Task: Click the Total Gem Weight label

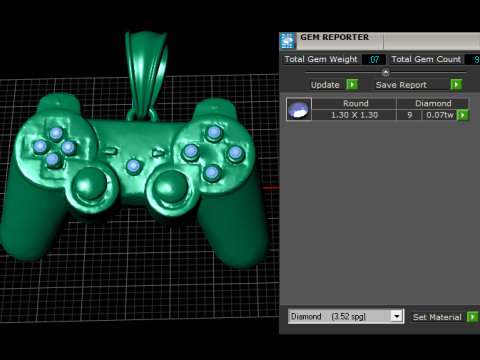Action: click(321, 59)
